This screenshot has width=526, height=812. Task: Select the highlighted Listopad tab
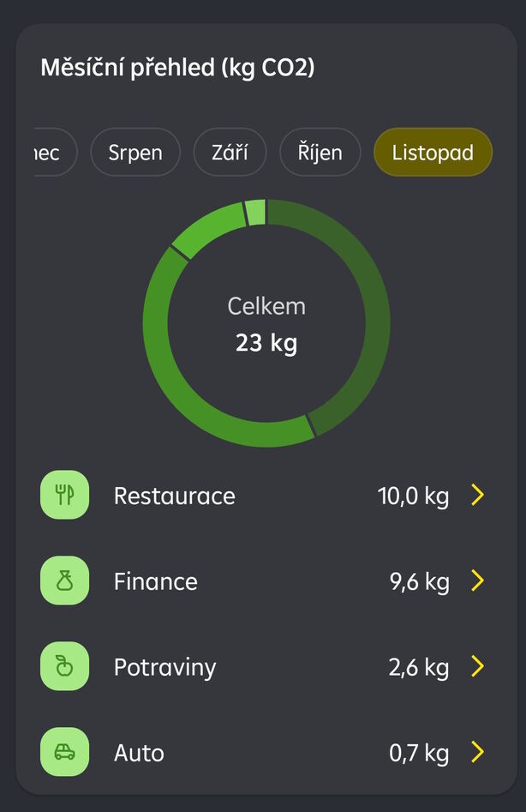point(433,153)
